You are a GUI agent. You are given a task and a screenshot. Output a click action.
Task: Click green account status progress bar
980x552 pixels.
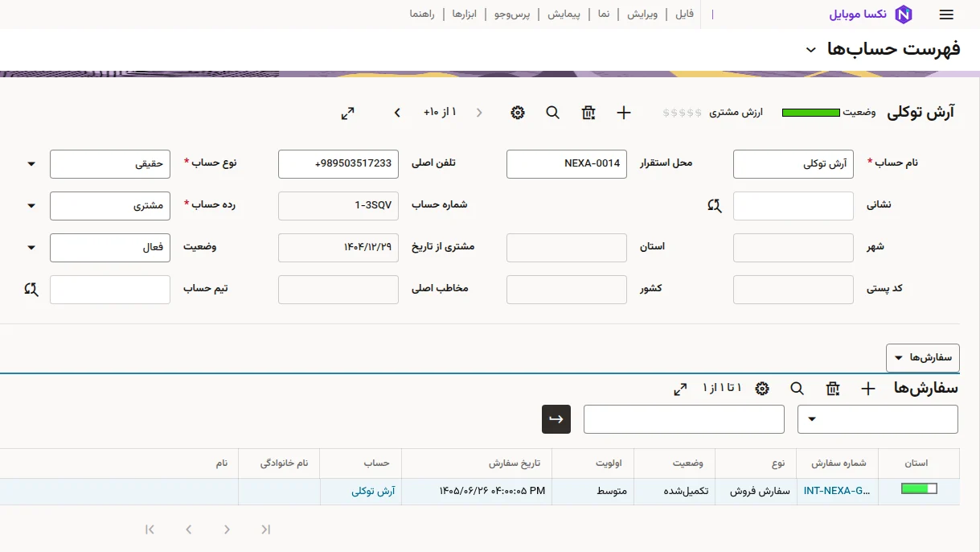811,113
